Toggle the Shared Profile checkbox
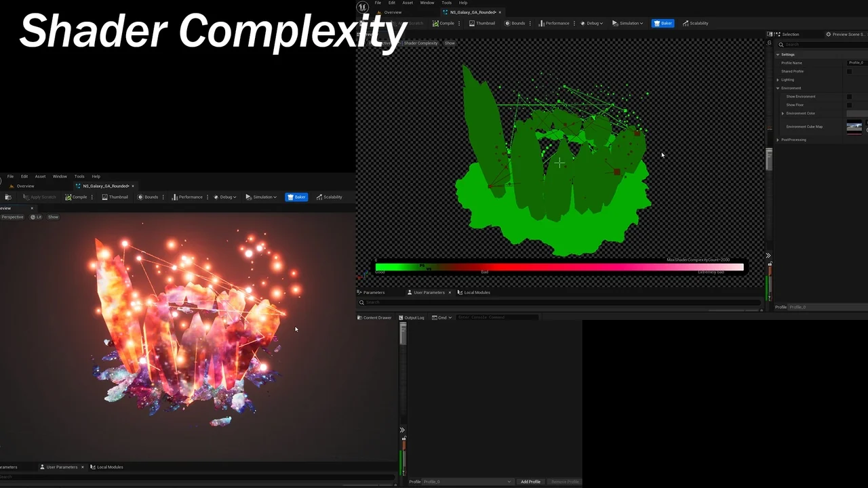The width and height of the screenshot is (868, 488). 849,71
